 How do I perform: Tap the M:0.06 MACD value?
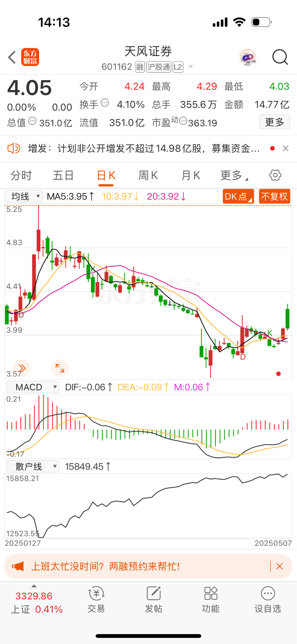[x=192, y=387]
